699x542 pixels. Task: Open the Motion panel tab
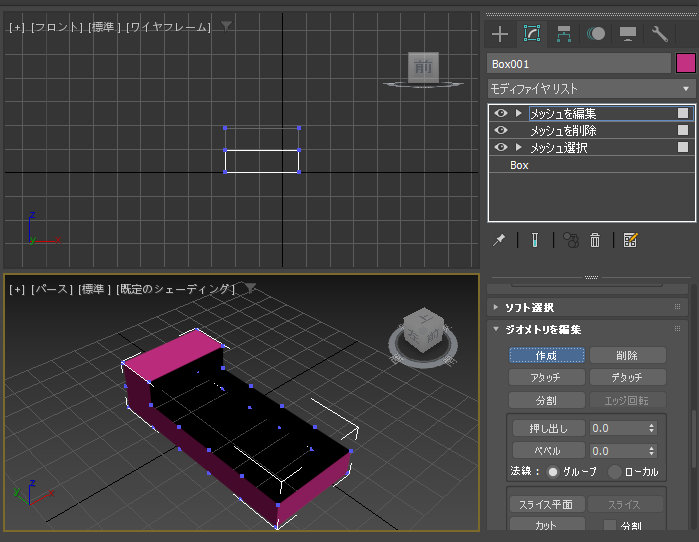596,34
